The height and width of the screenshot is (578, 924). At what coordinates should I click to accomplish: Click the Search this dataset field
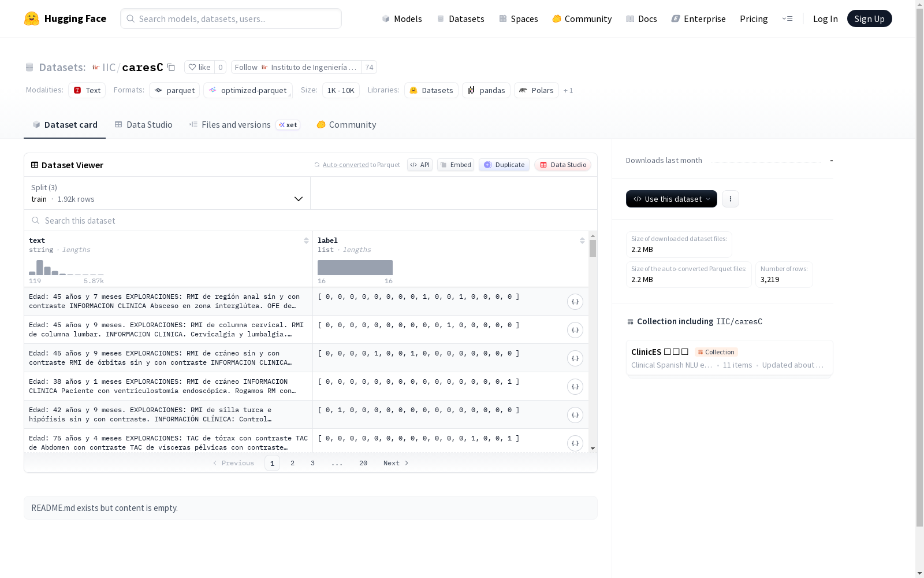point(311,220)
